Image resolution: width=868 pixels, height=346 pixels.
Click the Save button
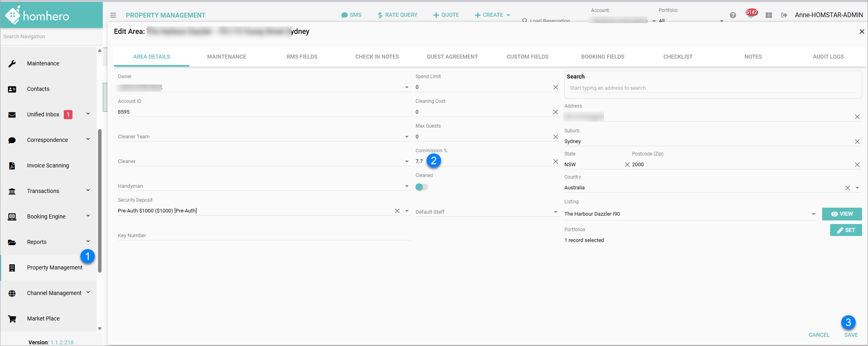click(851, 335)
